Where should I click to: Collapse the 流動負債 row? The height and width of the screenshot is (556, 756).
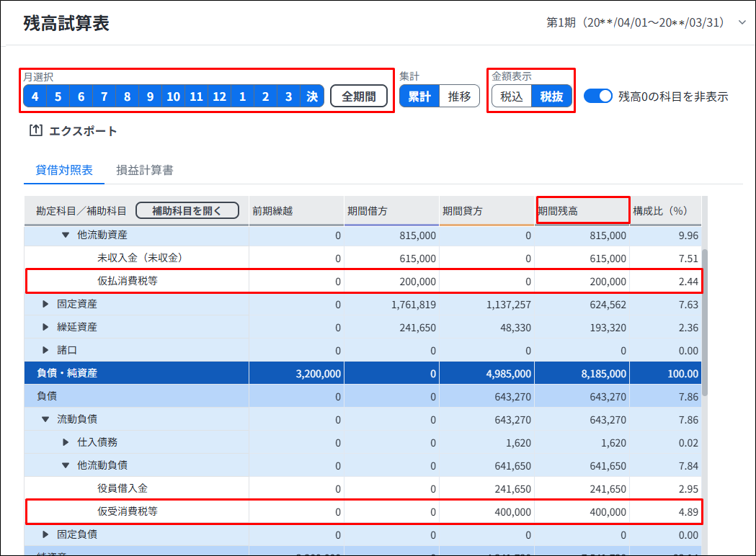point(45,419)
